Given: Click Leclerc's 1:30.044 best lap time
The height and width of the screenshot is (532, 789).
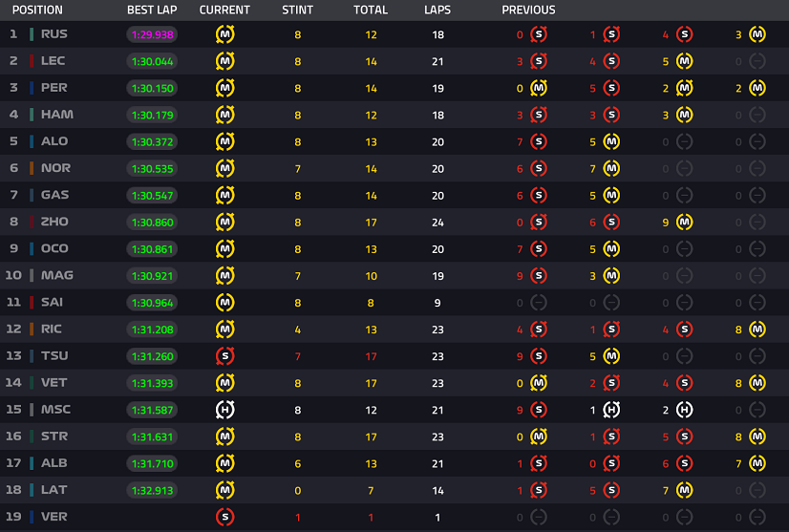Looking at the screenshot, I should [152, 61].
